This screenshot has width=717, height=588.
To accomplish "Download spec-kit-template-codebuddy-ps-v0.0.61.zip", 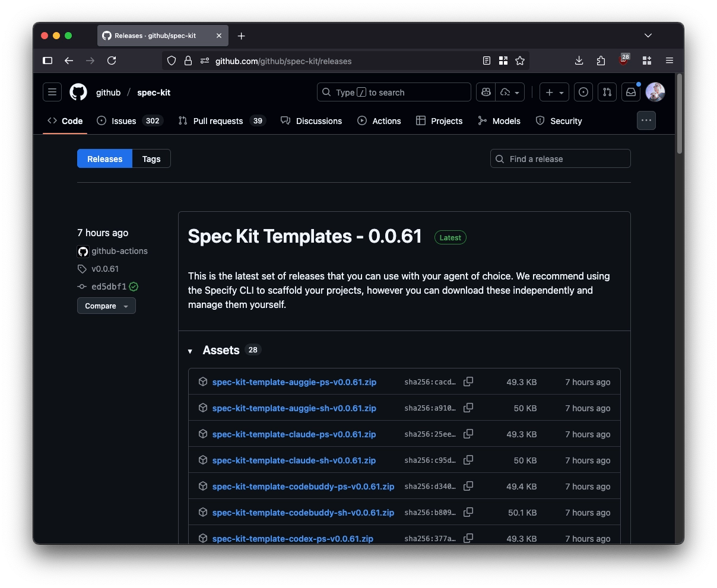I will (x=303, y=487).
